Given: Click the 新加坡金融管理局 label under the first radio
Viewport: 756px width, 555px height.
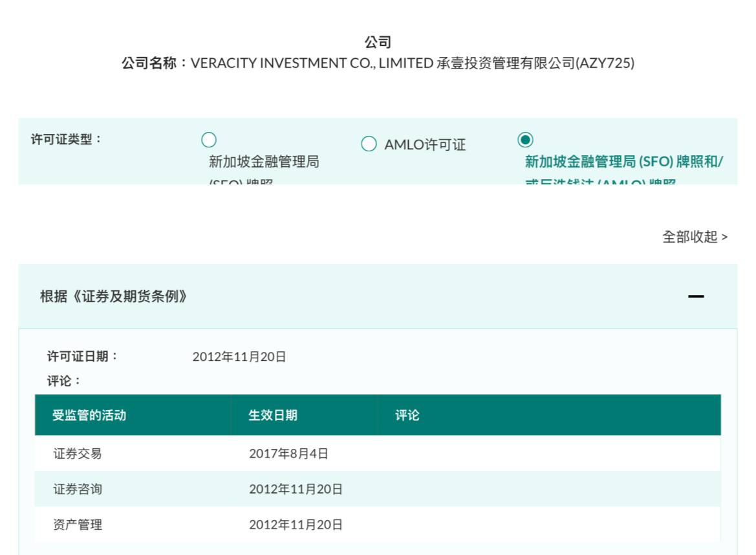Looking at the screenshot, I should [x=264, y=162].
